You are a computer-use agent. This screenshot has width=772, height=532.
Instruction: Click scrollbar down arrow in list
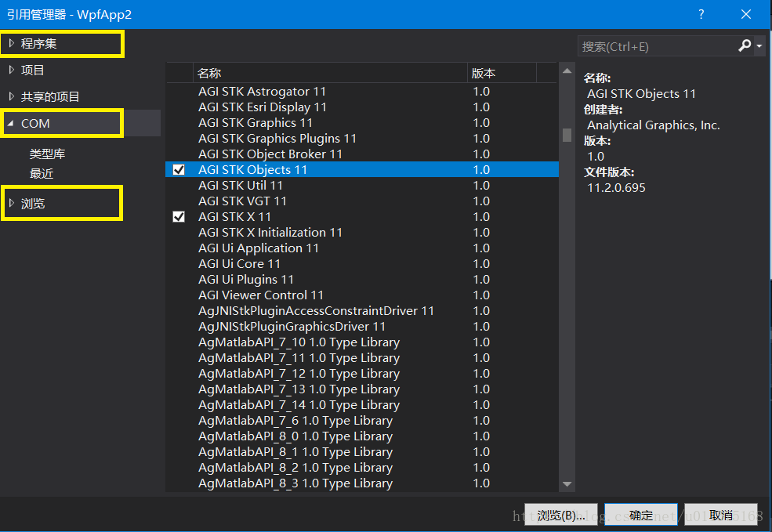point(567,484)
